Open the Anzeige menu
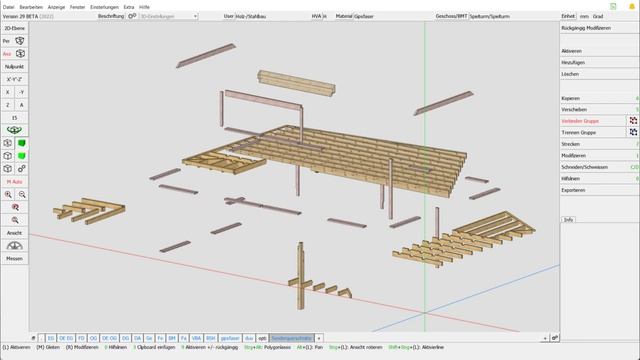 point(56,7)
